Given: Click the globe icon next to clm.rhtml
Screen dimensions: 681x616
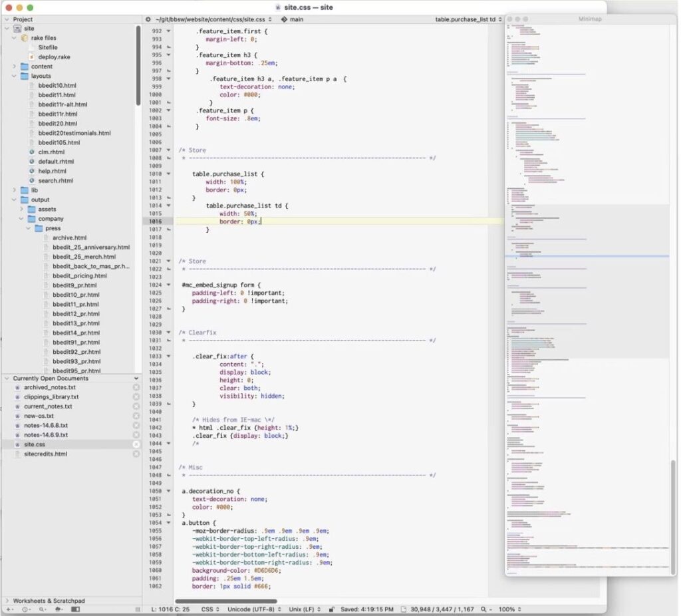Looking at the screenshot, I should click(x=31, y=152).
